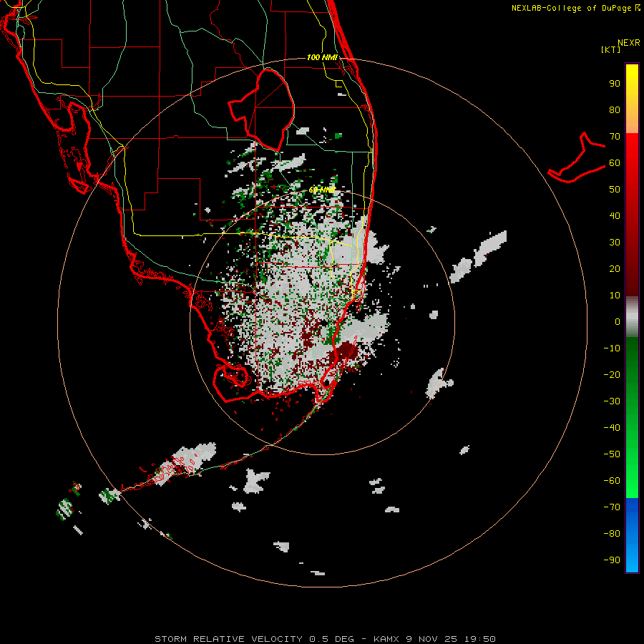The image size is (644, 644).
Task: Pick the light orange segment of color bar
Action: (x=632, y=121)
